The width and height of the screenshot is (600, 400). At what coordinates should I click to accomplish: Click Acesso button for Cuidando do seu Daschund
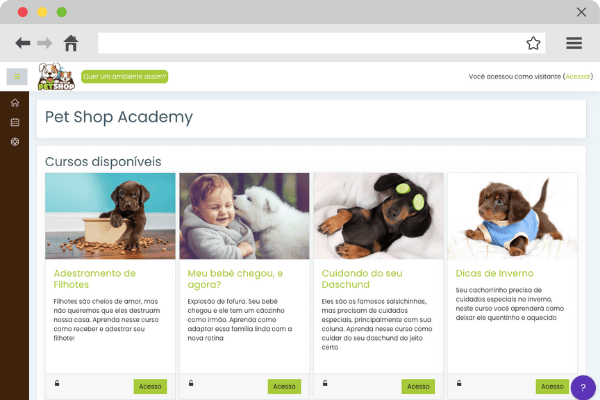click(418, 387)
